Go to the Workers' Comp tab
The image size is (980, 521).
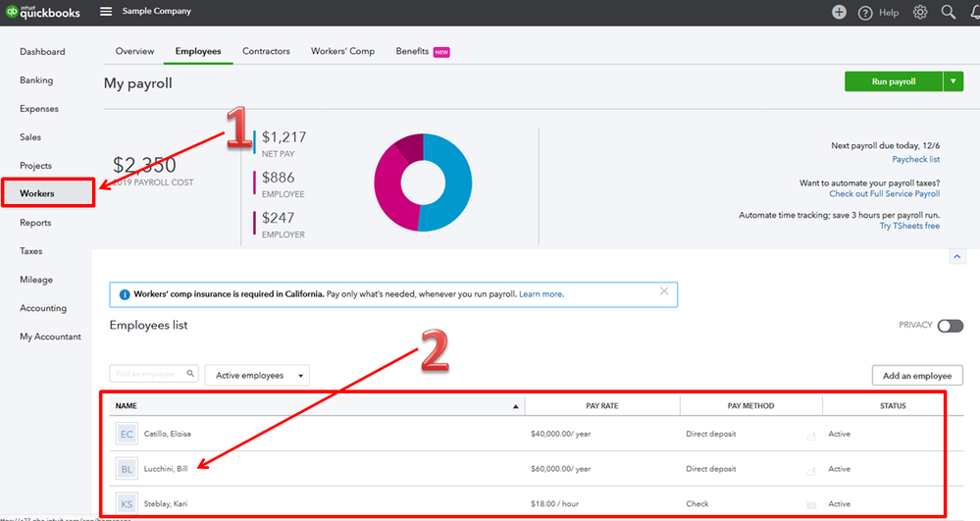[342, 51]
